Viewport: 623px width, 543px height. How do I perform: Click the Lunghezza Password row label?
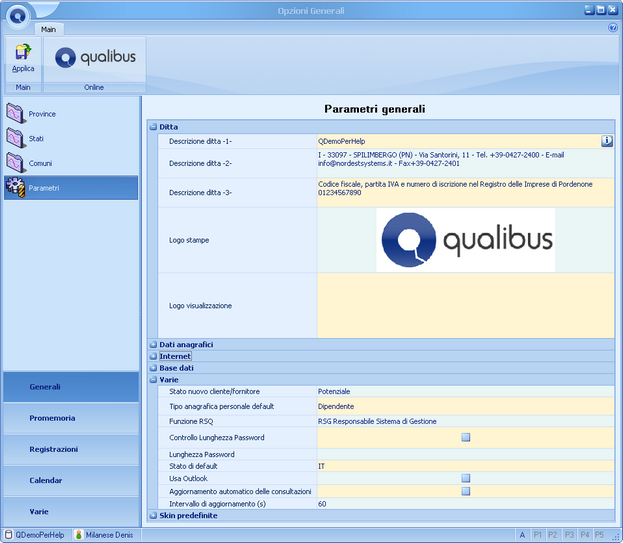tap(202, 454)
